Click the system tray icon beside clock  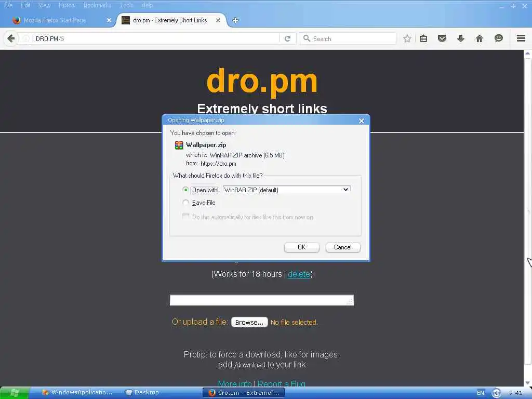(x=496, y=393)
